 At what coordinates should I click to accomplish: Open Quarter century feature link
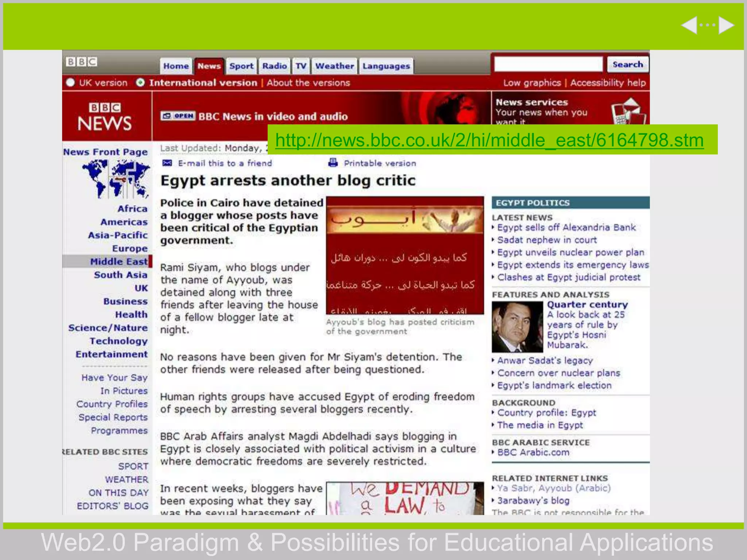tap(587, 304)
